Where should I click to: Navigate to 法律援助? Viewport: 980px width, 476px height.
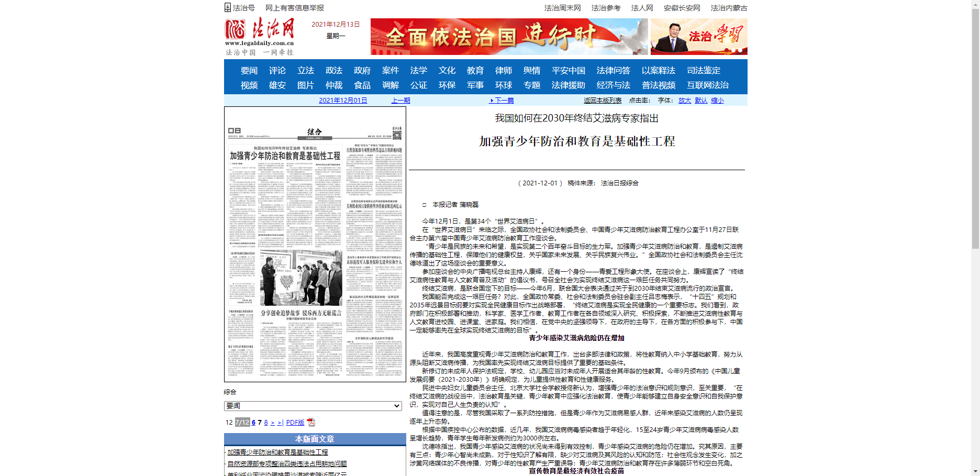569,85
